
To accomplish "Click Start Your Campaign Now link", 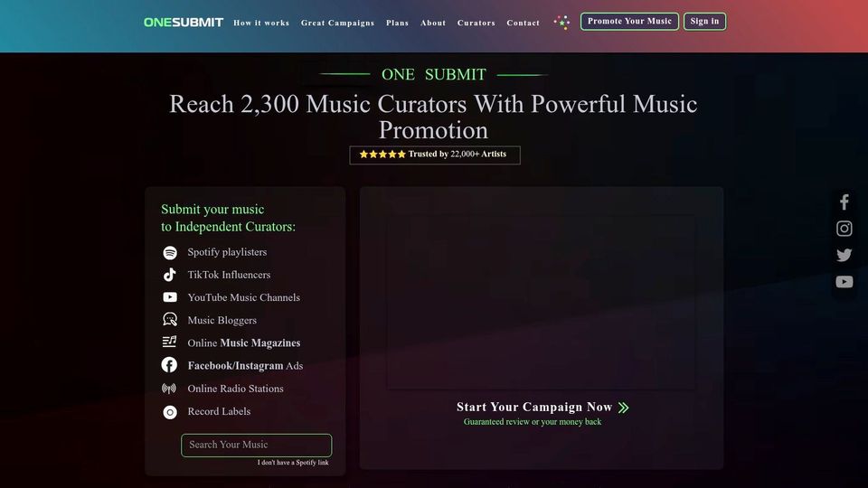I will (x=534, y=408).
